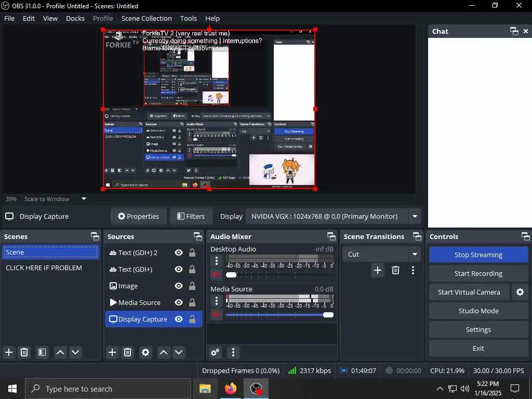Open the Tools menu
This screenshot has height=399, width=532.
188,18
